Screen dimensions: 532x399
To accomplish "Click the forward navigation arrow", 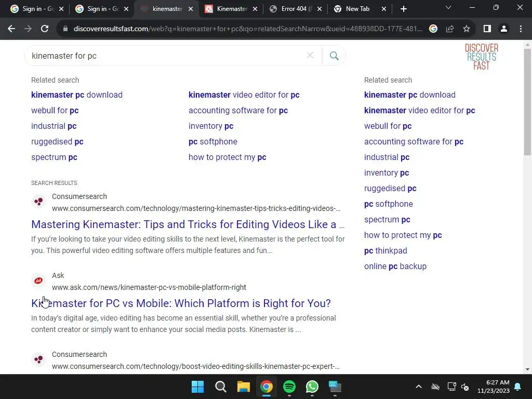I will coord(28,29).
